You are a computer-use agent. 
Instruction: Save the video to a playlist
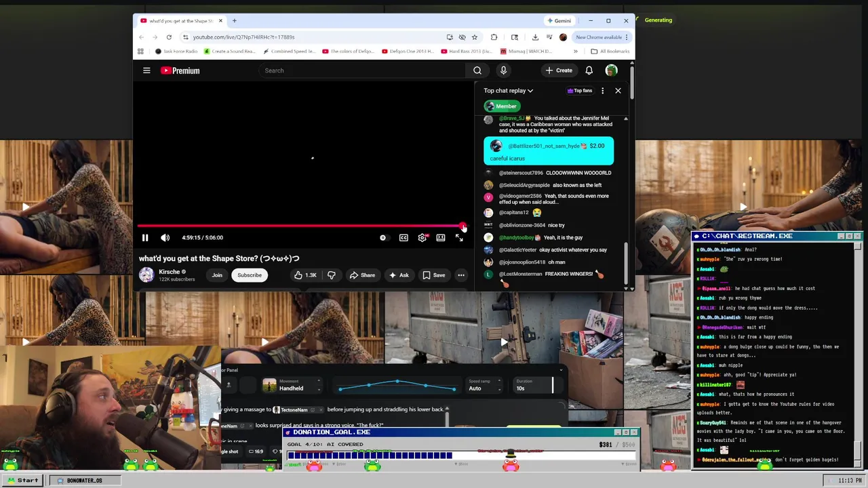tap(434, 275)
